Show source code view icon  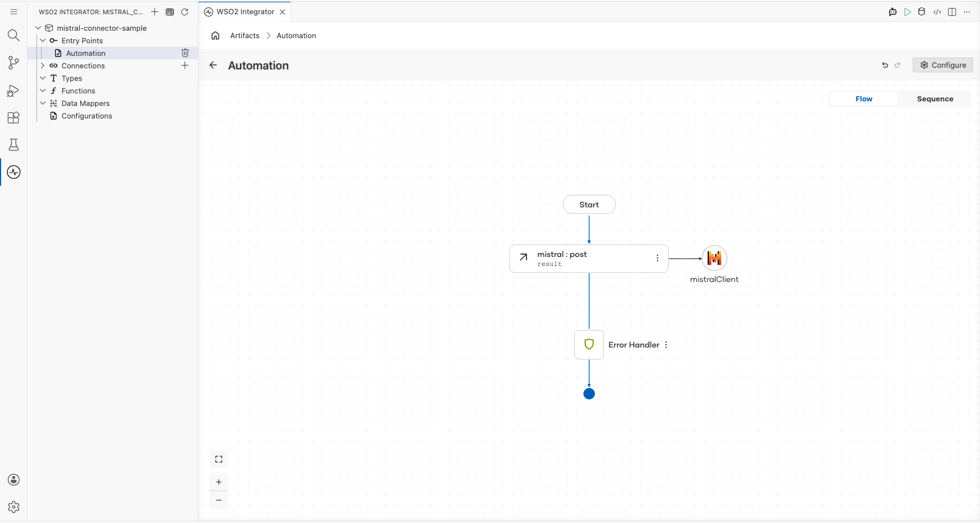coord(937,11)
